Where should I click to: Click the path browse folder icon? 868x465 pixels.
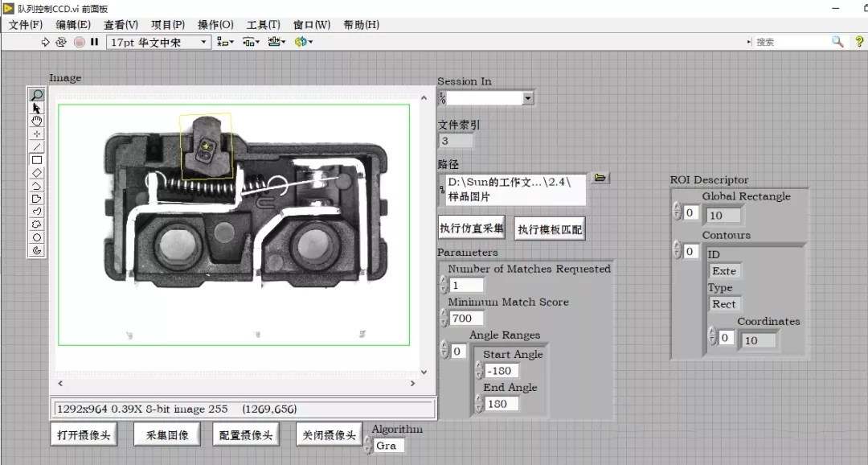click(x=600, y=178)
